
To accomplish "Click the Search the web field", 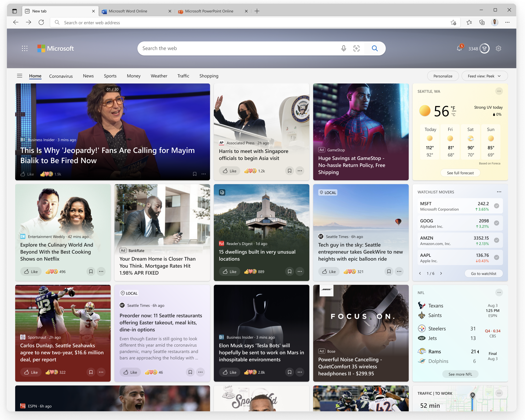I will point(238,48).
